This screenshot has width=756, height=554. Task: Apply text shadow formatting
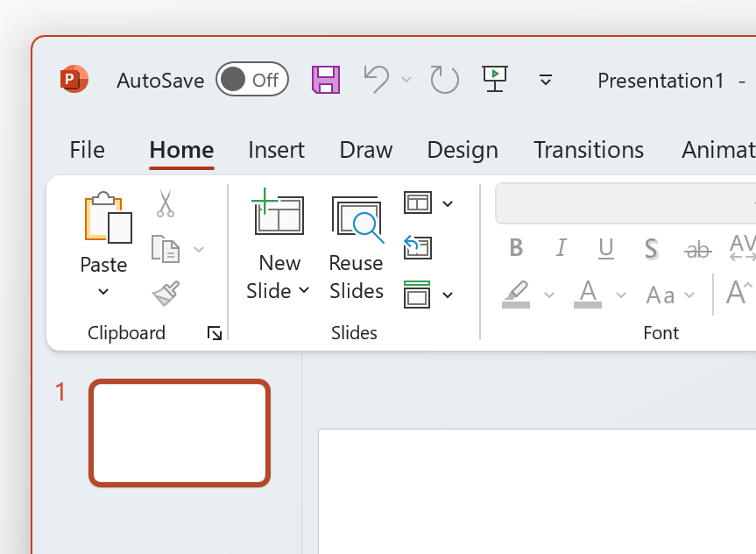click(651, 249)
